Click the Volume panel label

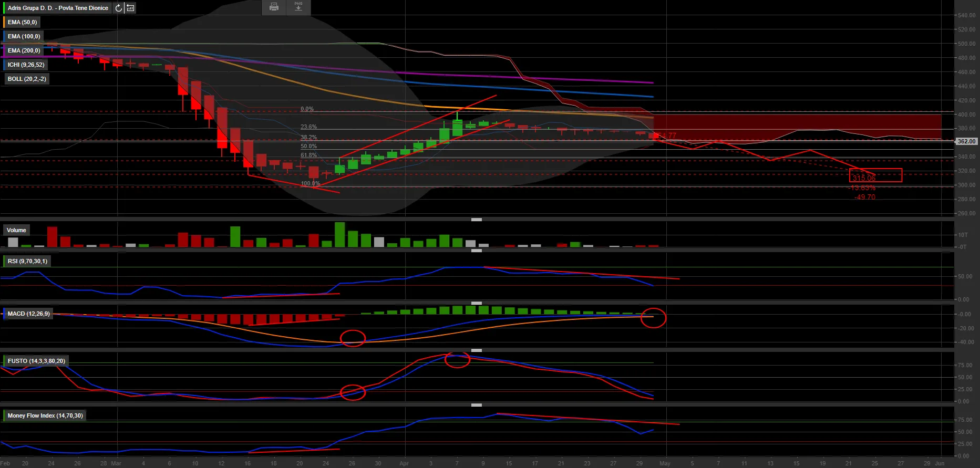(16, 230)
